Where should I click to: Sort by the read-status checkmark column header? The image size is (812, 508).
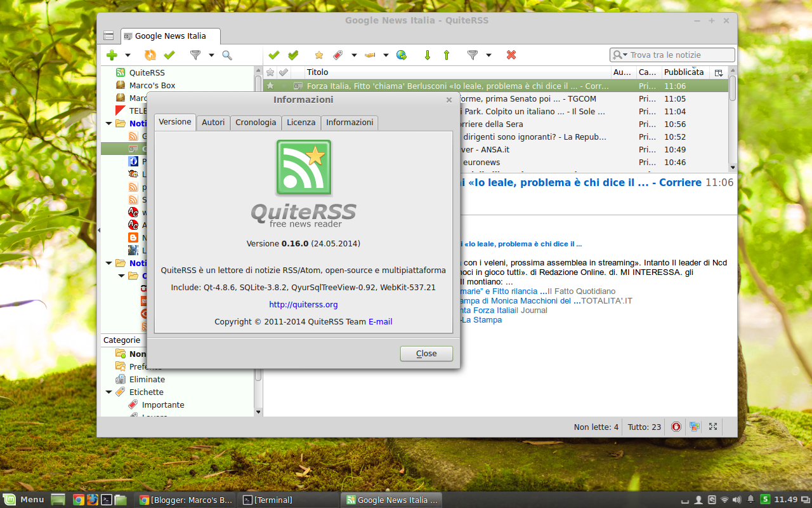tap(284, 72)
